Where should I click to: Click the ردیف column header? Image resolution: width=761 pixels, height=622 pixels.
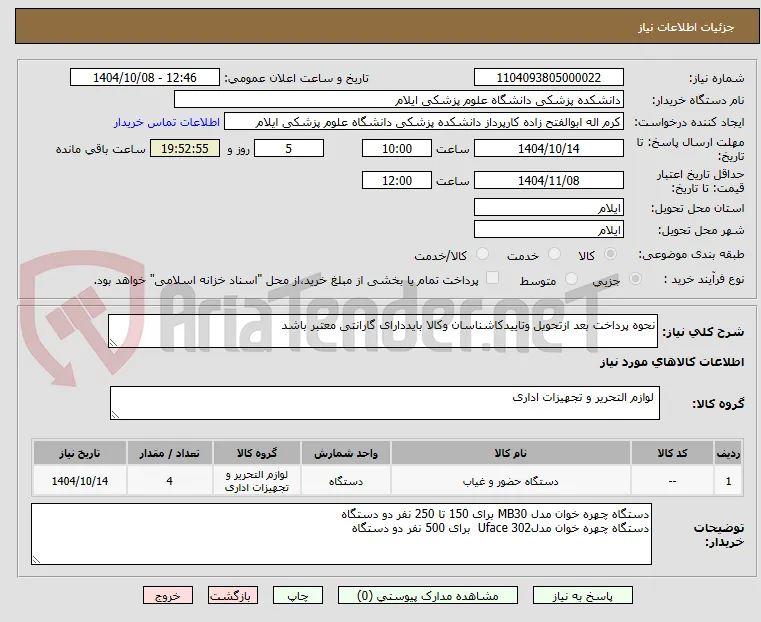[x=728, y=453]
